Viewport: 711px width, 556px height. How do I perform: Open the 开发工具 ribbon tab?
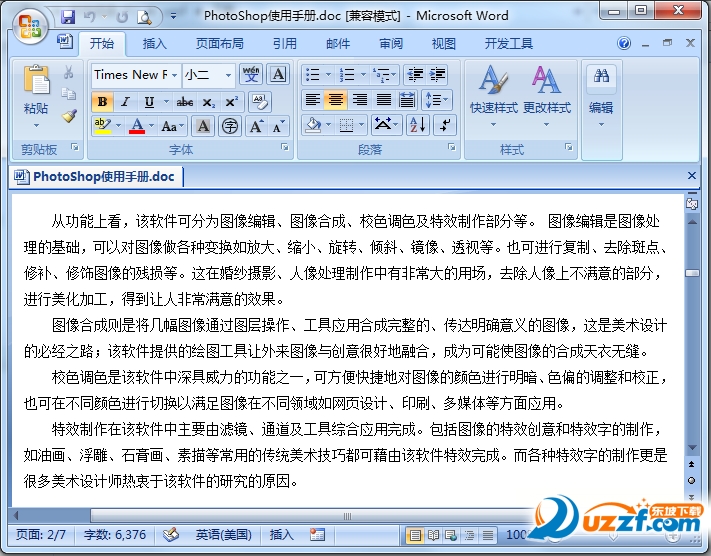[x=508, y=44]
